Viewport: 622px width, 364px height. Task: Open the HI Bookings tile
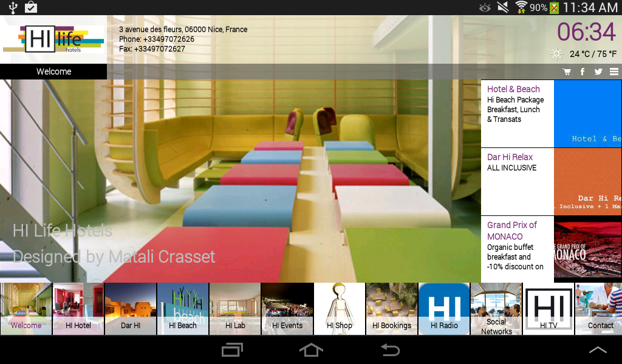pos(392,309)
